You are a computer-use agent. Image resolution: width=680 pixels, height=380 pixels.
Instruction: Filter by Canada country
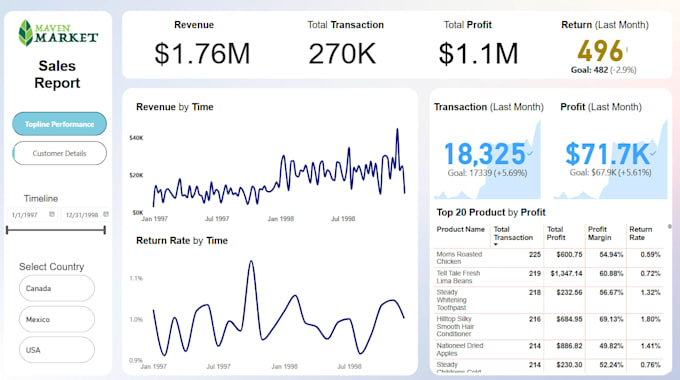pos(57,288)
